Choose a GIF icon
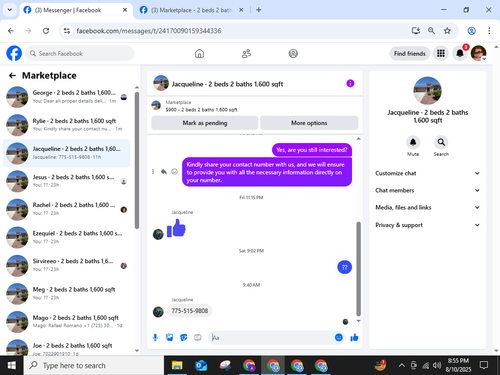500x375 pixels. click(198, 338)
